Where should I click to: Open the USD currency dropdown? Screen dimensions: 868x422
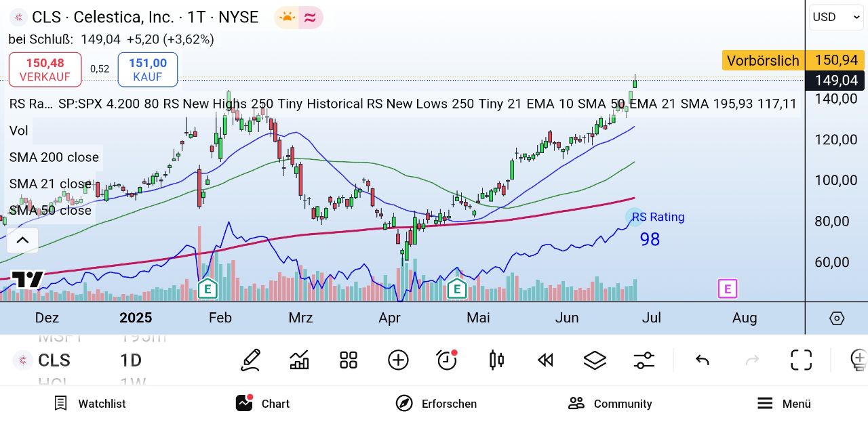[836, 17]
